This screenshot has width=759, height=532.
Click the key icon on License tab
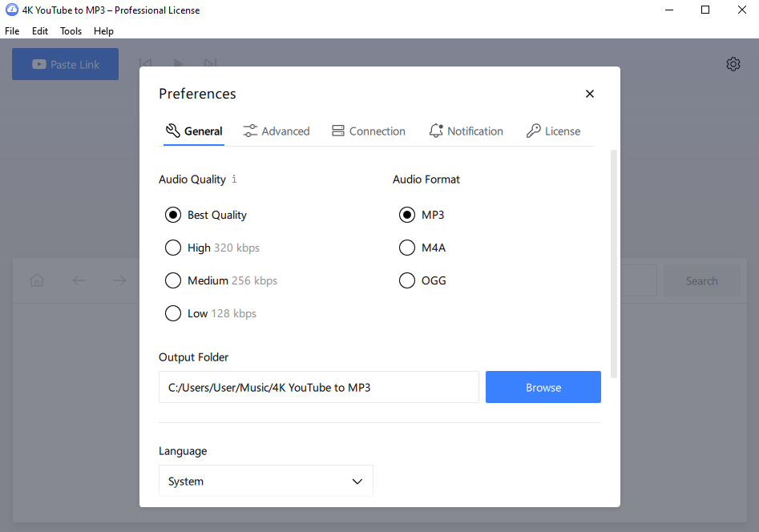[x=534, y=131]
